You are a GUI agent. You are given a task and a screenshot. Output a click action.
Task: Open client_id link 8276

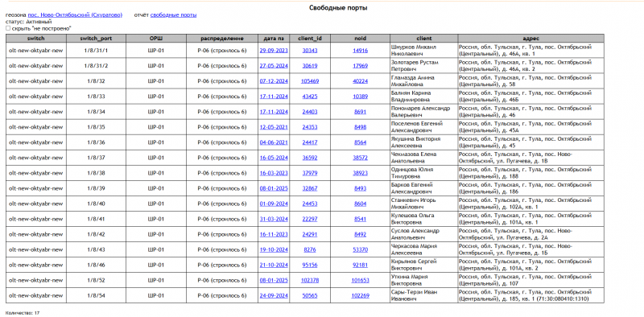point(310,249)
